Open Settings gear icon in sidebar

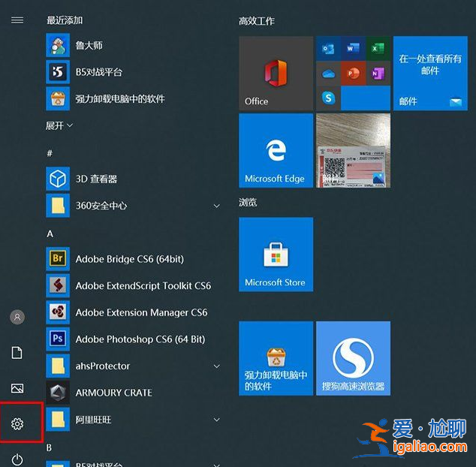17,424
